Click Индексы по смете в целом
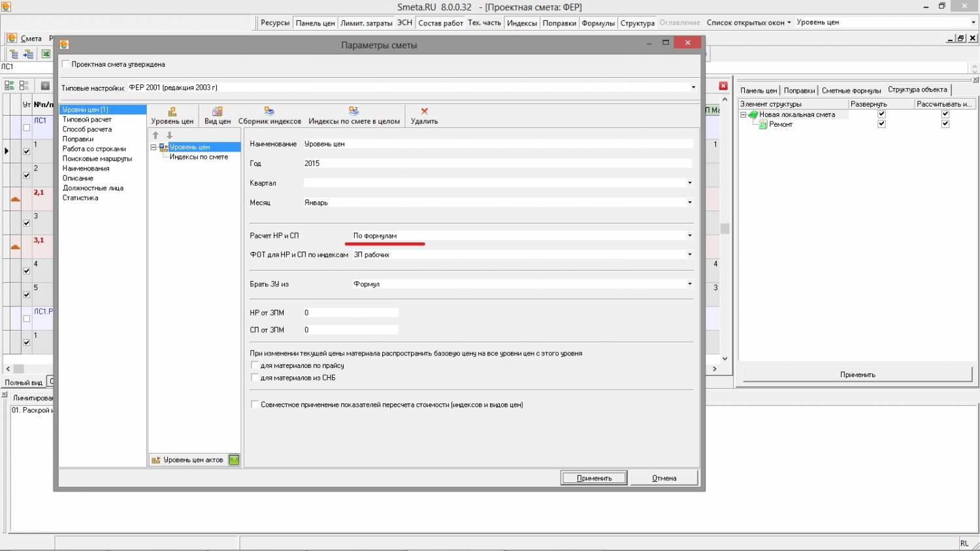980x551 pixels. (354, 116)
